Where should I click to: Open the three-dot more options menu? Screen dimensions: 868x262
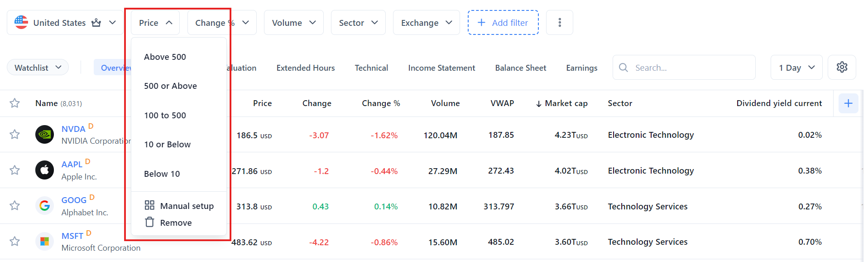560,23
